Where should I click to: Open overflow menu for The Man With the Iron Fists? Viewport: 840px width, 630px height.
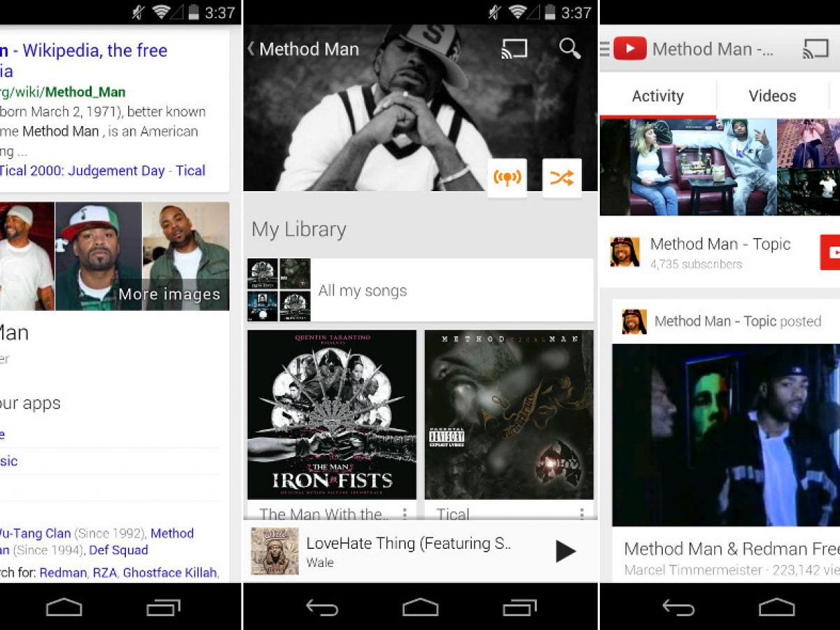(405, 514)
